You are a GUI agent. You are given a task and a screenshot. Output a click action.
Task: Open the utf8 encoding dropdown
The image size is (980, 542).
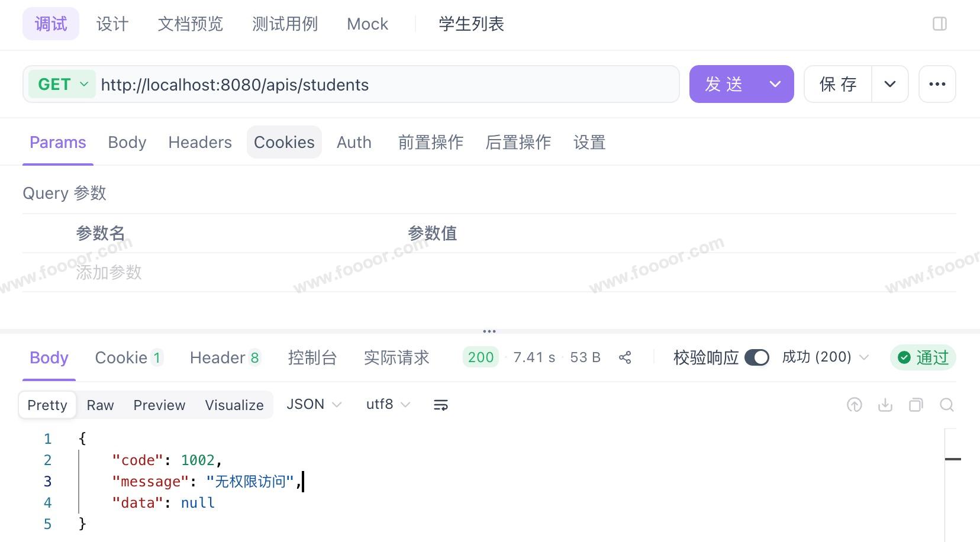(x=388, y=405)
